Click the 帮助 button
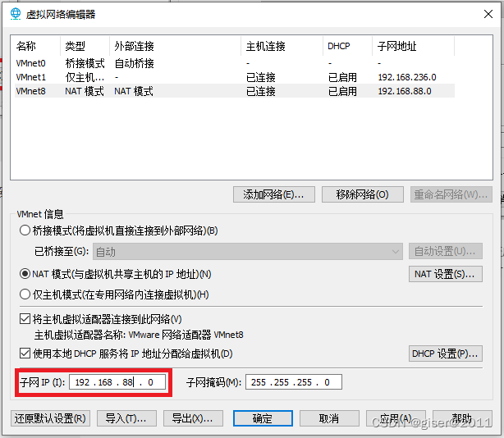The width and height of the screenshot is (504, 438). pyautogui.click(x=462, y=418)
